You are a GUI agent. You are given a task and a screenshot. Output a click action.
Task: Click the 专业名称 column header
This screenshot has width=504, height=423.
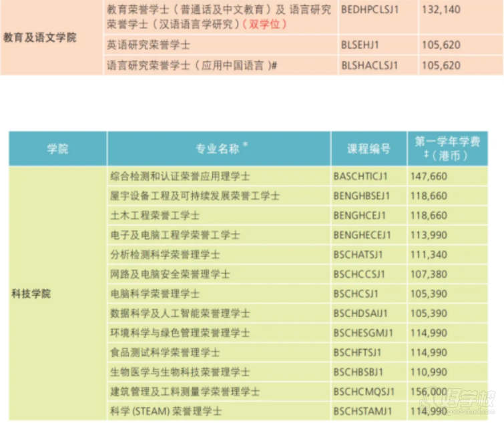tap(218, 149)
